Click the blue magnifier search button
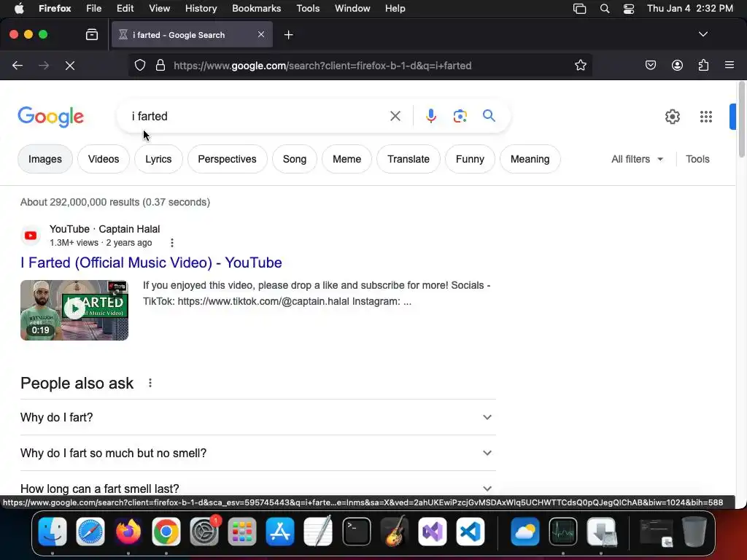The image size is (747, 560). pos(489,116)
